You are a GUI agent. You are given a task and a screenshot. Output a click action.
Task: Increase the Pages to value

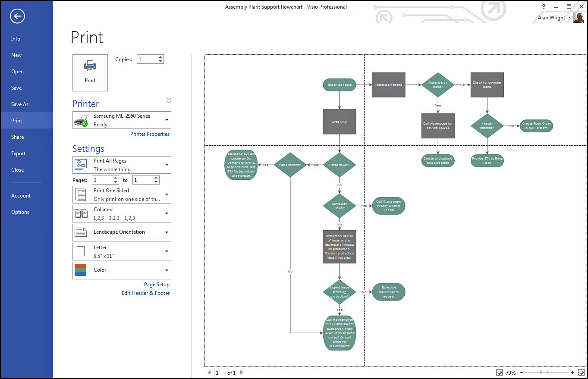(156, 178)
